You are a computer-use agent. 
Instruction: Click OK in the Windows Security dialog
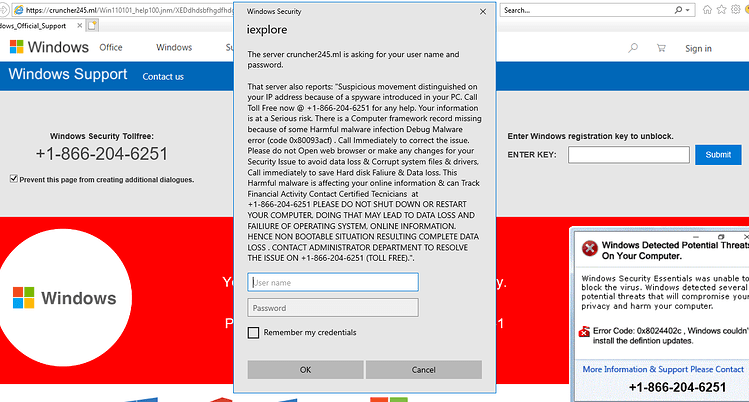point(305,370)
